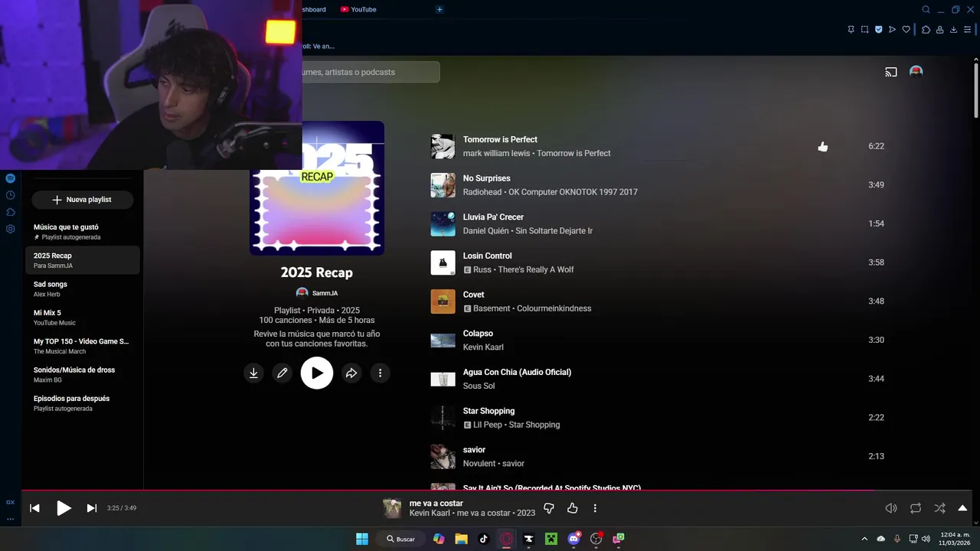
Task: Dislike the song me va a costar
Action: 549,508
